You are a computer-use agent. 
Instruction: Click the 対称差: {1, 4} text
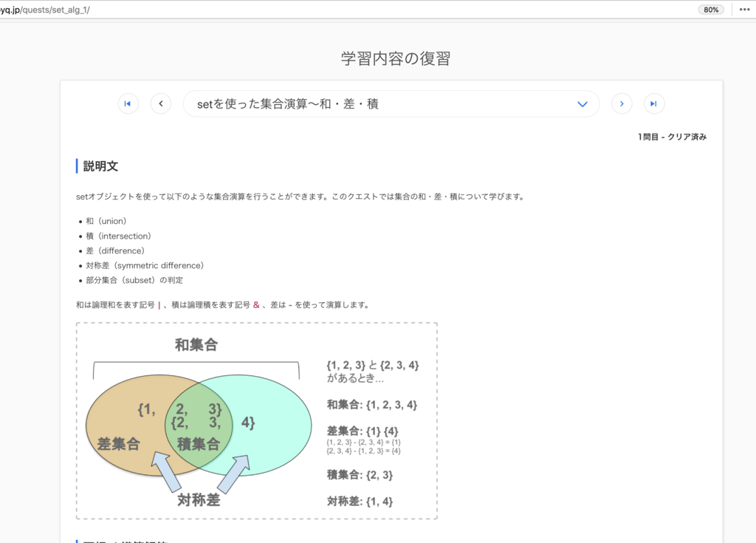coord(360,502)
